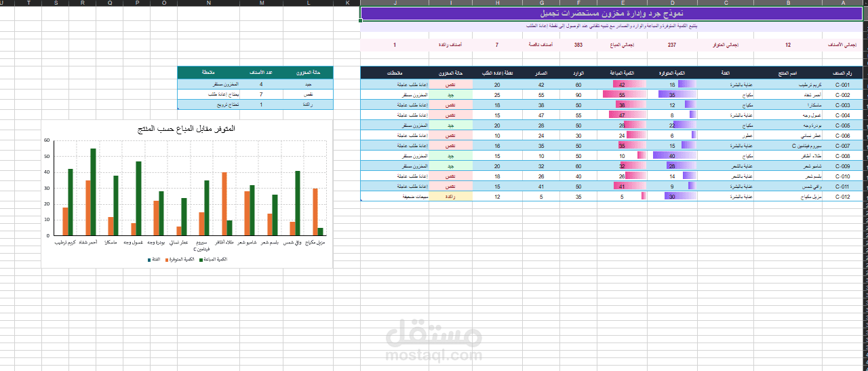Click the ملاحظات header in main table
Viewport: 868px width, 371px height.
click(395, 73)
